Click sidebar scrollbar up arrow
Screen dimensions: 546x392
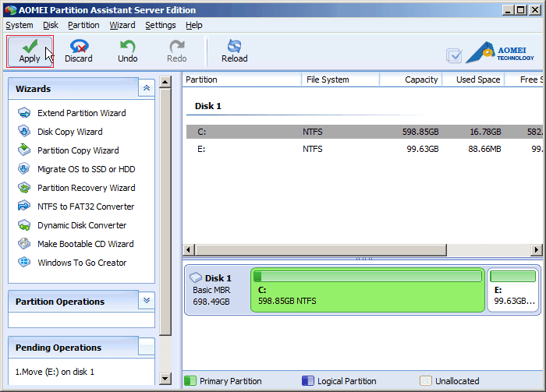pos(165,82)
